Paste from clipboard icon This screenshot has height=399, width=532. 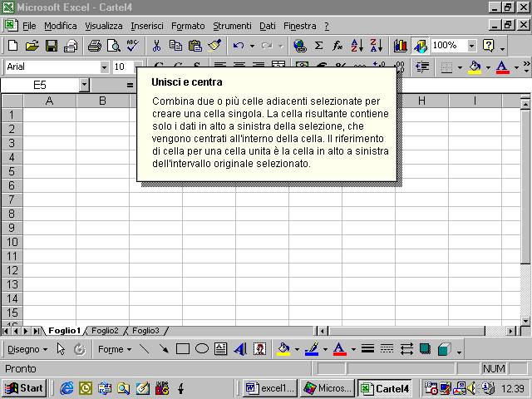(x=195, y=46)
